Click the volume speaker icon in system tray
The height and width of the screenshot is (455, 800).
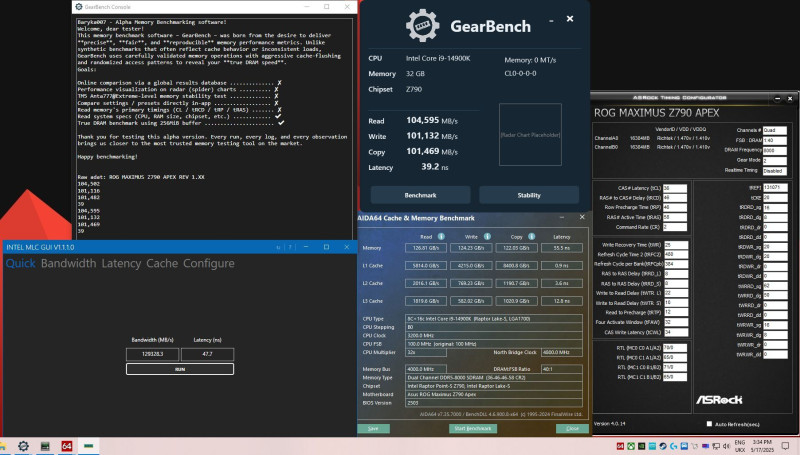pos(726,446)
